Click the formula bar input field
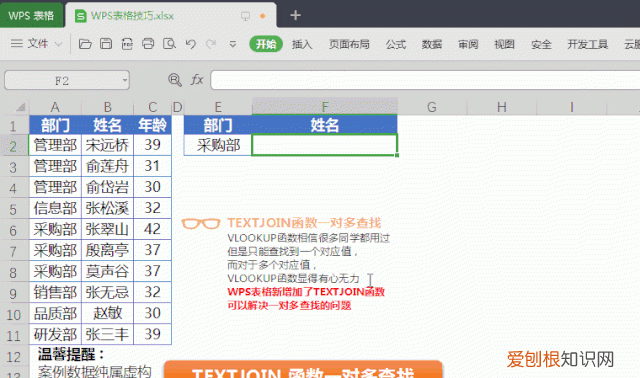Image resolution: width=640 pixels, height=378 pixels. pos(425,80)
